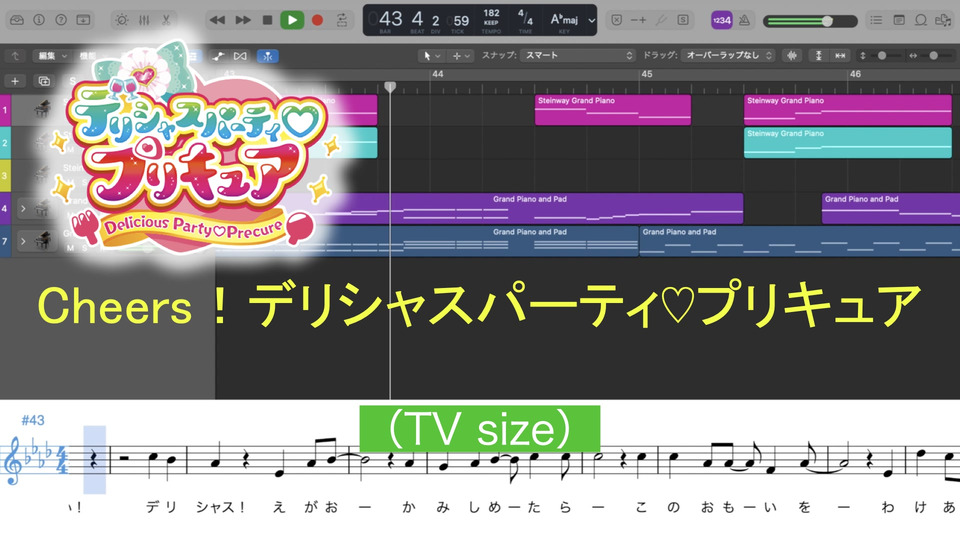Click the green Play button
The image size is (960, 540).
[292, 20]
